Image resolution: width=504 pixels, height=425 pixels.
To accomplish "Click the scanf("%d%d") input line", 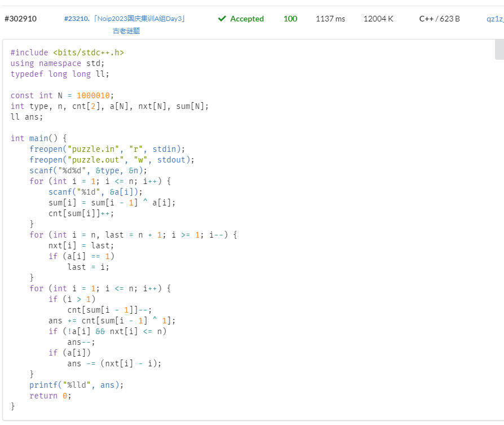I will point(88,170).
